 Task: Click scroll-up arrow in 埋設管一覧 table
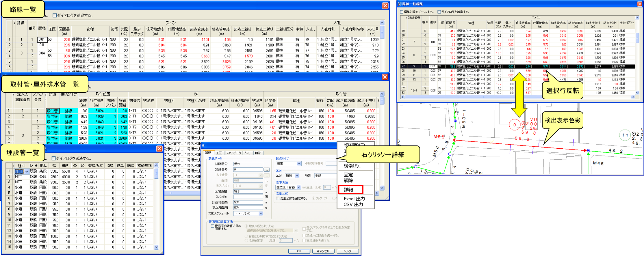pos(156,166)
